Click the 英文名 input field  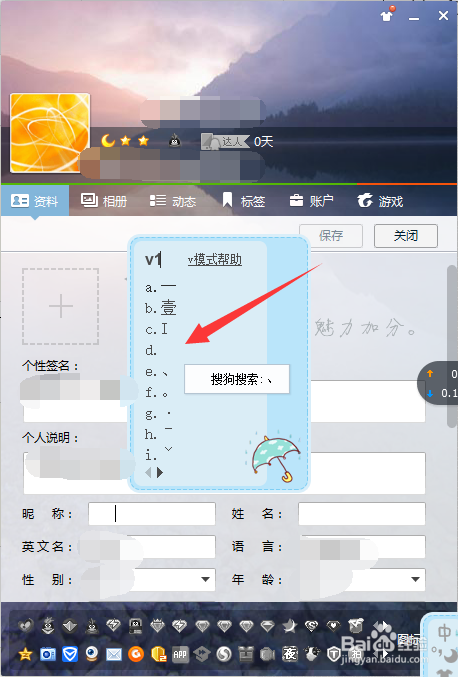pos(152,547)
